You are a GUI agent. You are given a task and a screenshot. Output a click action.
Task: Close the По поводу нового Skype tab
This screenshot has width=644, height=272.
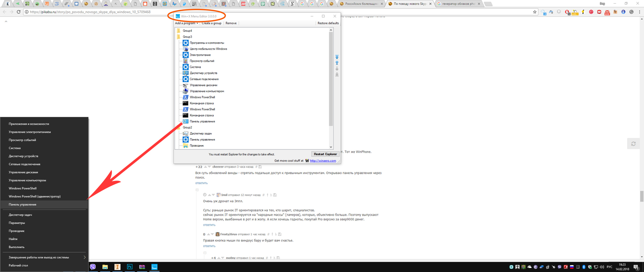(430, 4)
